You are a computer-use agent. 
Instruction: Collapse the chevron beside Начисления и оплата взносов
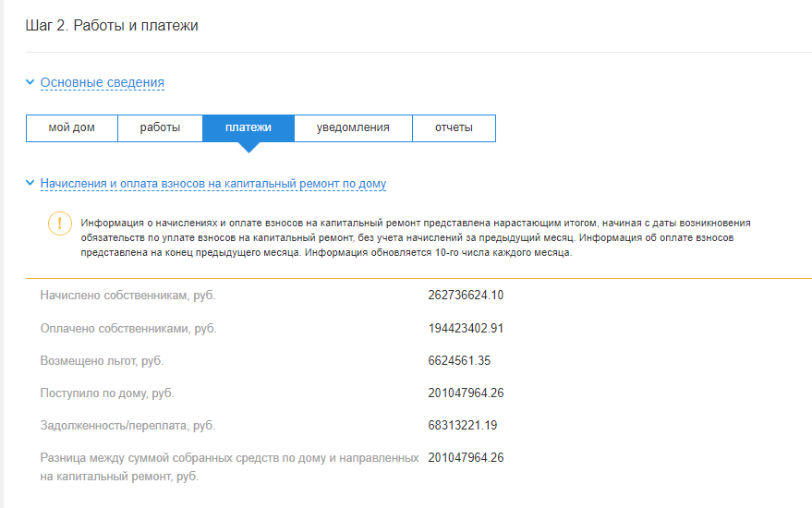point(30,184)
